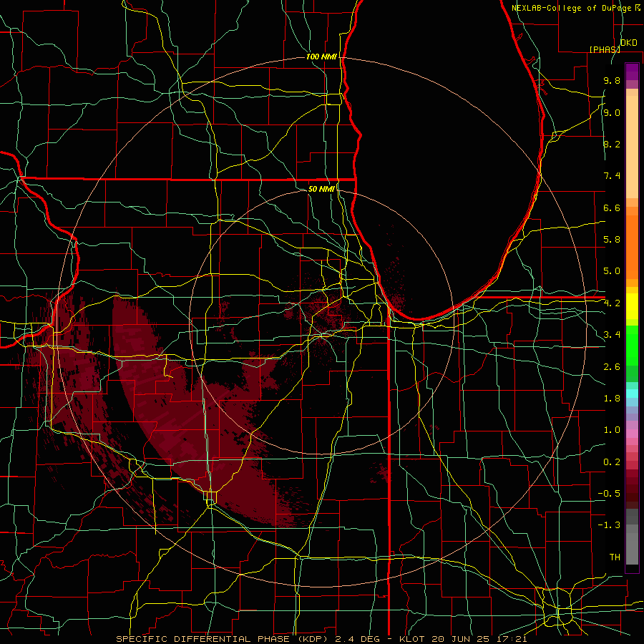
Task: Click the "TH" threshold label on the scale
Action: point(615,557)
